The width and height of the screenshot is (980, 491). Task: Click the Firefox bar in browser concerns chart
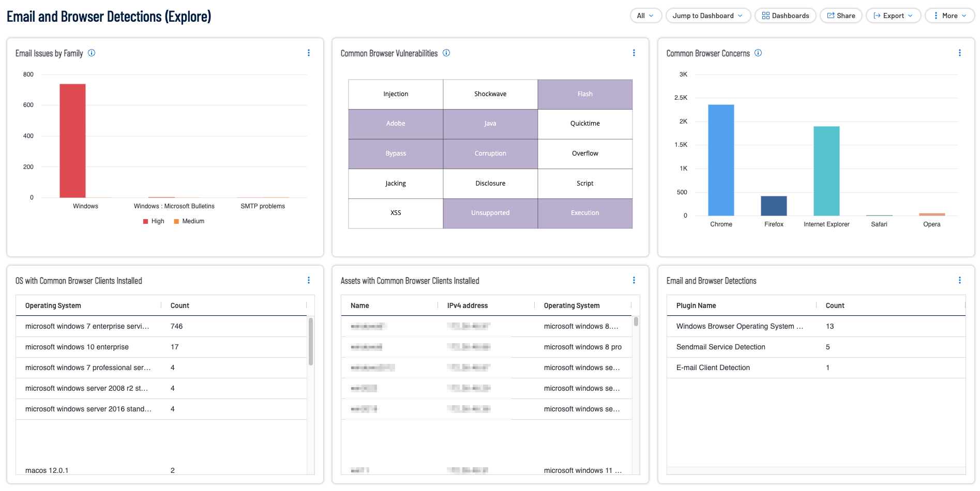774,206
